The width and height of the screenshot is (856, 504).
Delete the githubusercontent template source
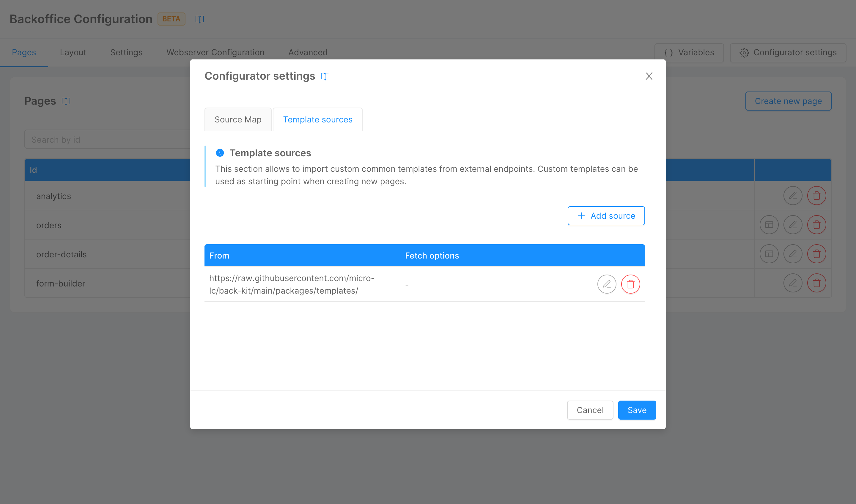[x=630, y=284]
